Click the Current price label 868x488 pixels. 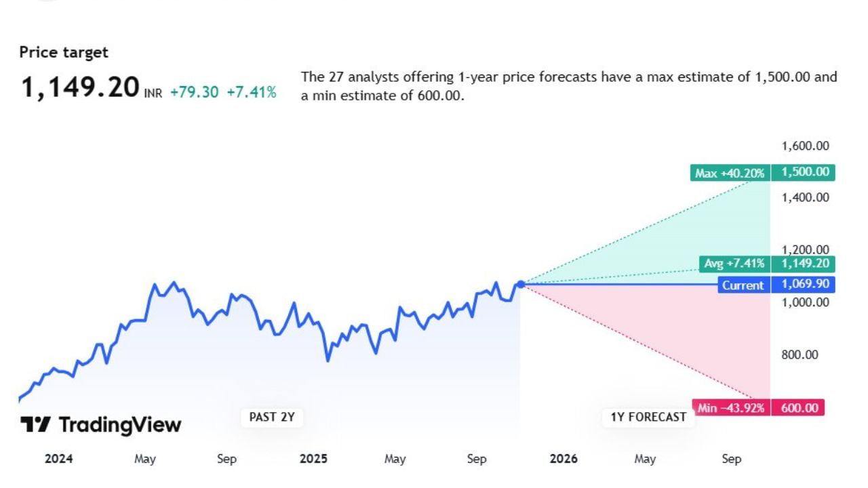point(743,285)
